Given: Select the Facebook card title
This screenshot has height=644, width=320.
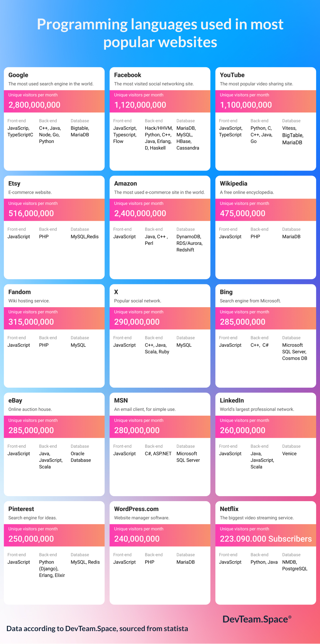Looking at the screenshot, I should 127,75.
